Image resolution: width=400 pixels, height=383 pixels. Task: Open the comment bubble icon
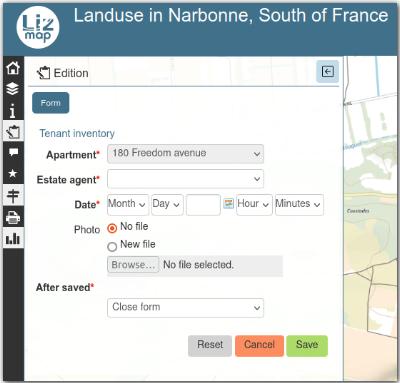[x=13, y=153]
